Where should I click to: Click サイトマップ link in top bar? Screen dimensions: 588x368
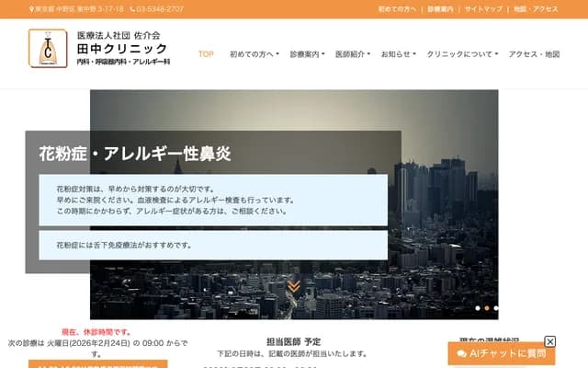pyautogui.click(x=483, y=8)
